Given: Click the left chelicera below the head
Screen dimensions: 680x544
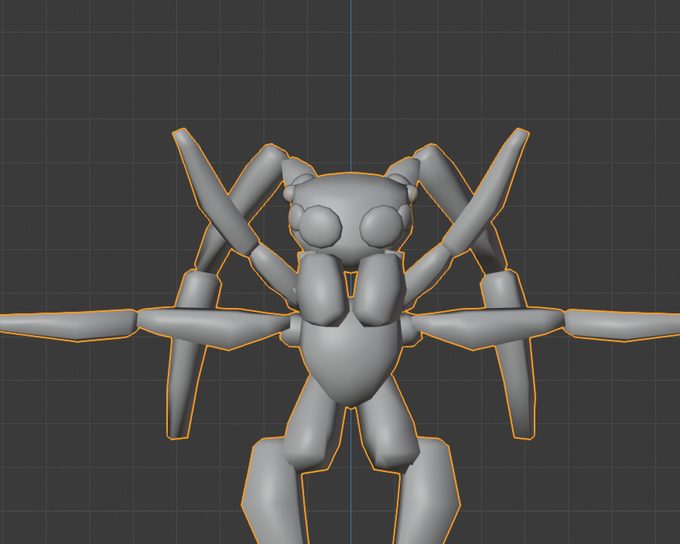Looking at the screenshot, I should coord(323,288).
